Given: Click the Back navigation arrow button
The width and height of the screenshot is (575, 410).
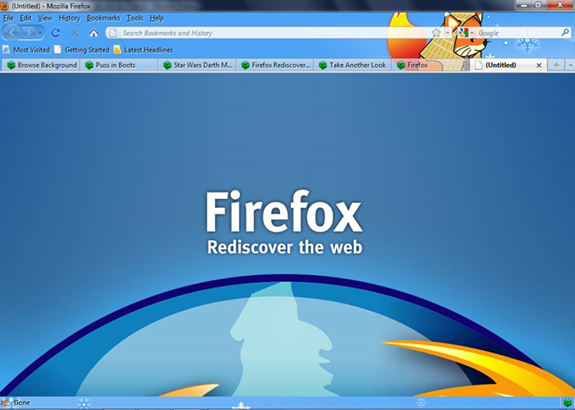Looking at the screenshot, I should point(12,33).
